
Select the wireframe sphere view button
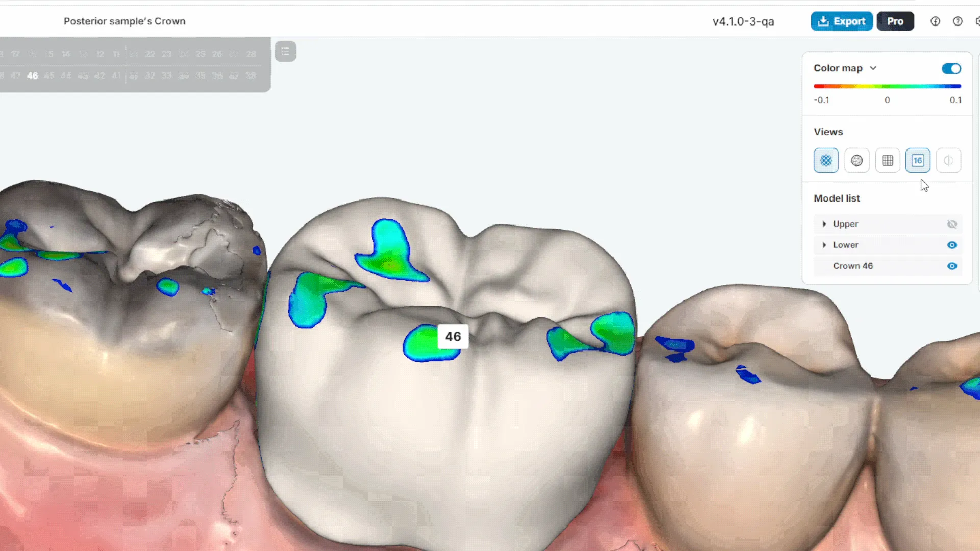(x=856, y=161)
